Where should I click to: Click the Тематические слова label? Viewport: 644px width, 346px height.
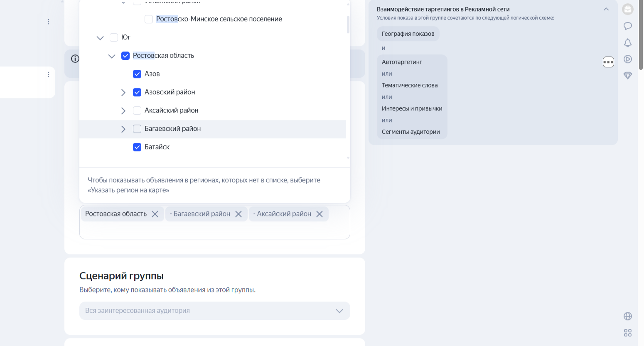(x=410, y=85)
